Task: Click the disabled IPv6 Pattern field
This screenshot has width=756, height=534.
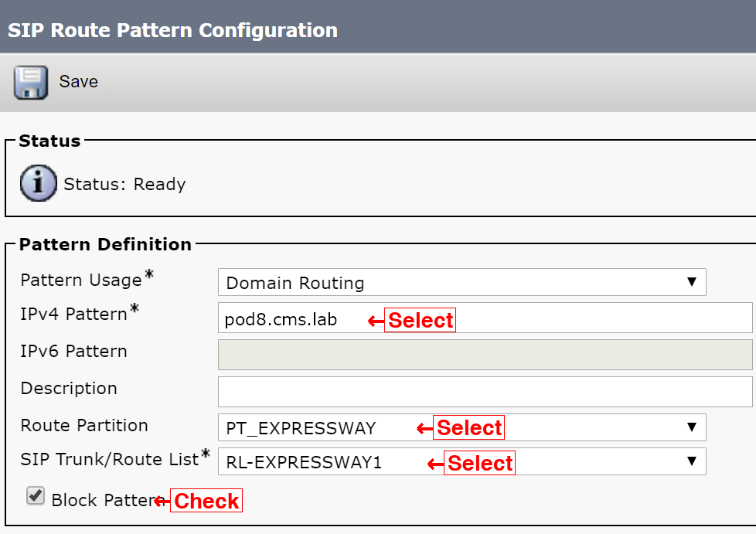Action: [x=485, y=355]
